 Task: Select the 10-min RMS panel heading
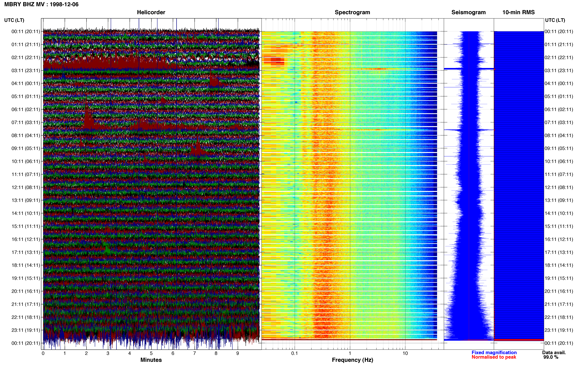518,12
